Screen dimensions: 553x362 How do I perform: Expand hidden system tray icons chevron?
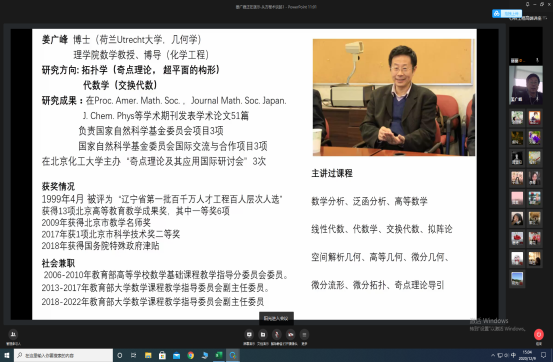click(493, 355)
